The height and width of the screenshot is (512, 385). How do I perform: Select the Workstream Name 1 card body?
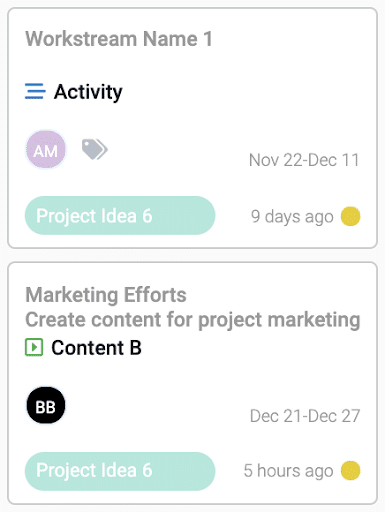click(192, 128)
